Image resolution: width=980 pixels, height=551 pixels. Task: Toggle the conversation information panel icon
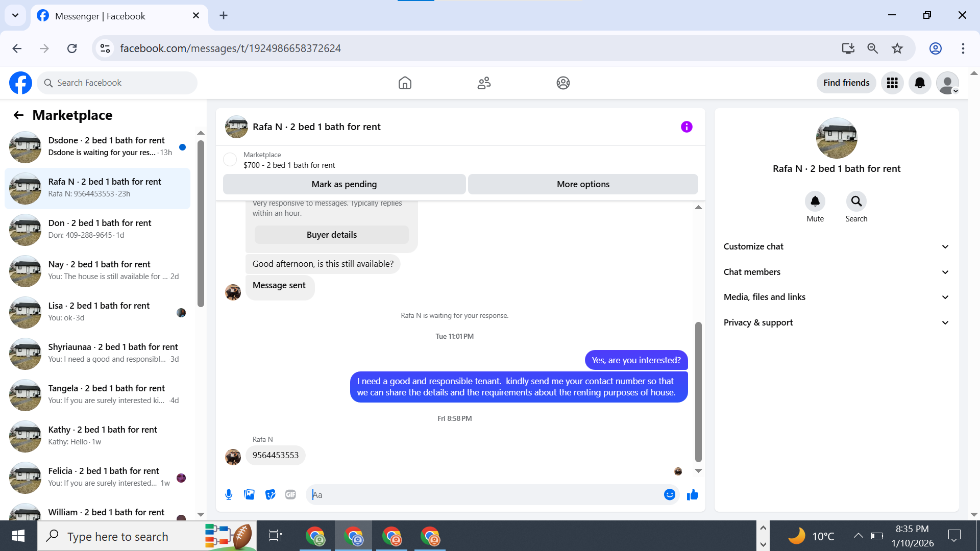pyautogui.click(x=687, y=127)
